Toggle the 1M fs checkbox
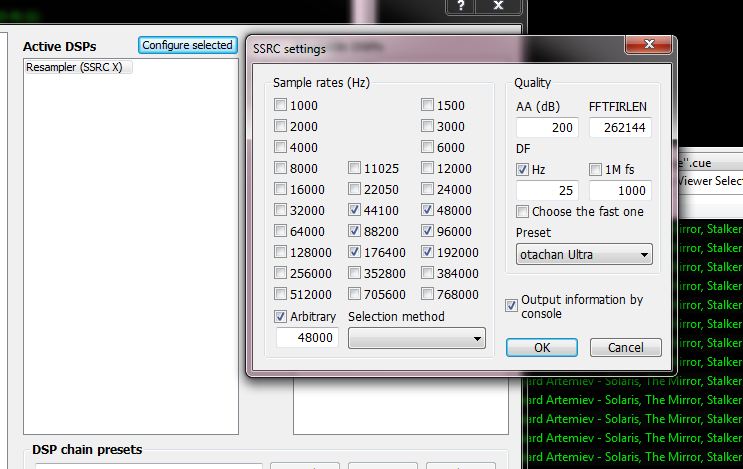The height and width of the screenshot is (469, 743). tap(596, 170)
